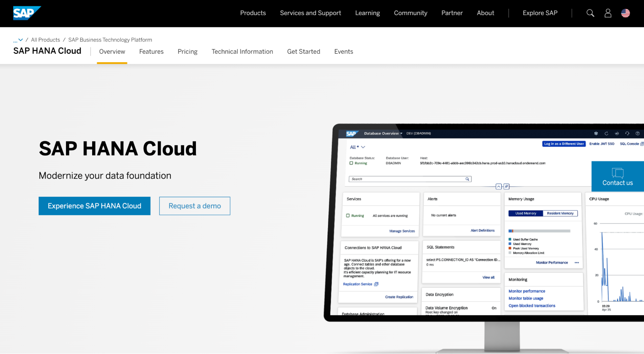Click the SAP HANA Cloud page title

pos(118,148)
